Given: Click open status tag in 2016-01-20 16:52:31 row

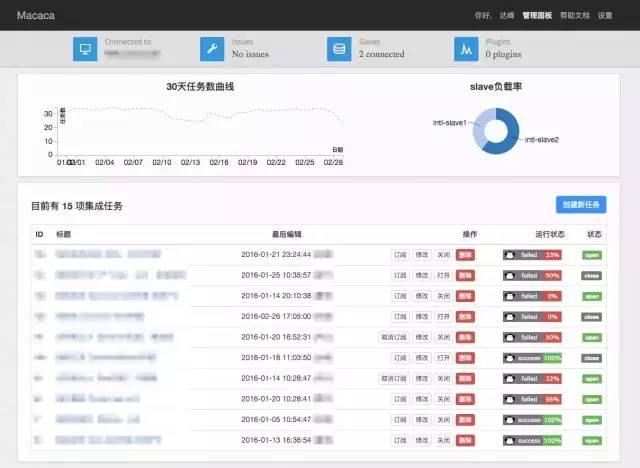Looking at the screenshot, I should click(592, 337).
